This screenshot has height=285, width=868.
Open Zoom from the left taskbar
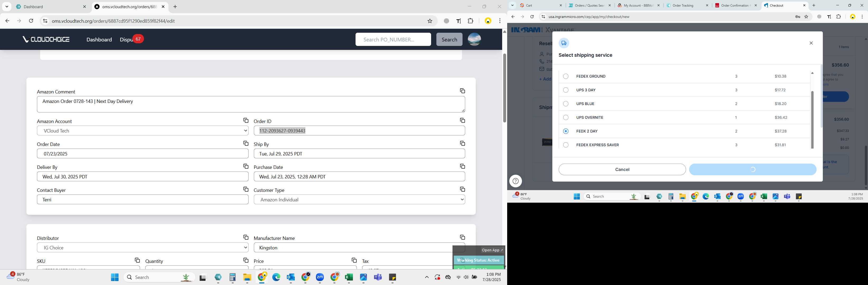320,277
